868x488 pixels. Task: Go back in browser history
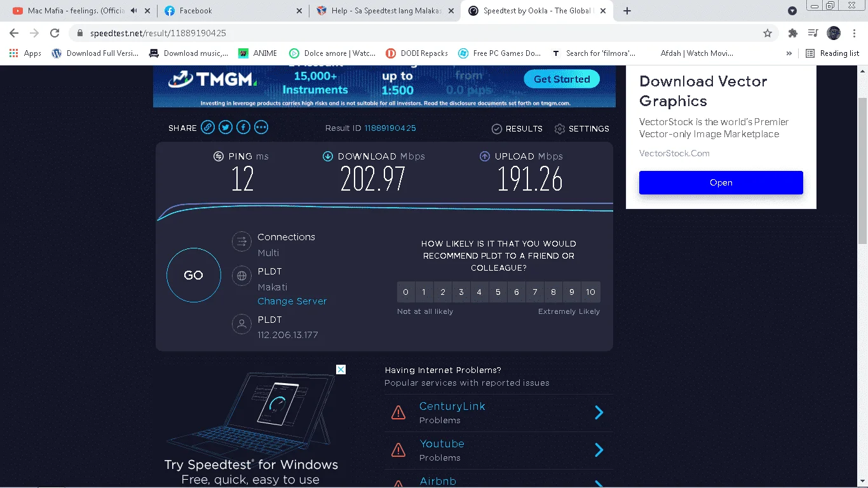point(14,33)
